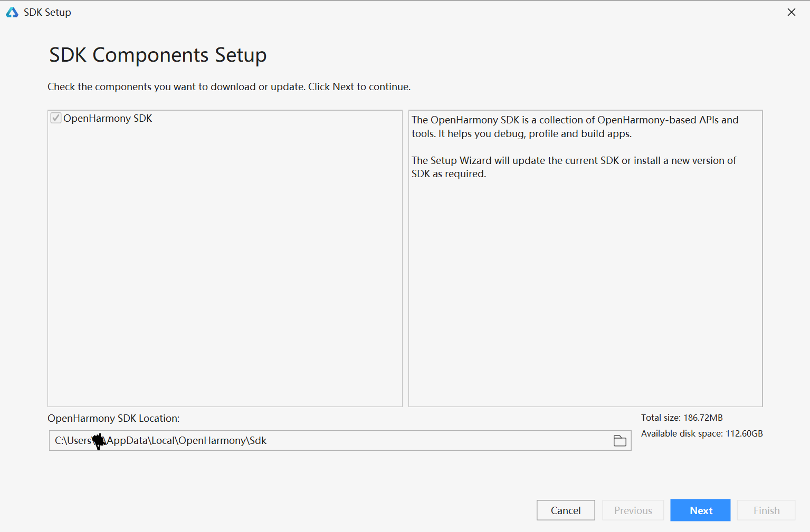Click the folder browse icon for SDK location
This screenshot has width=810, height=532.
pos(620,441)
